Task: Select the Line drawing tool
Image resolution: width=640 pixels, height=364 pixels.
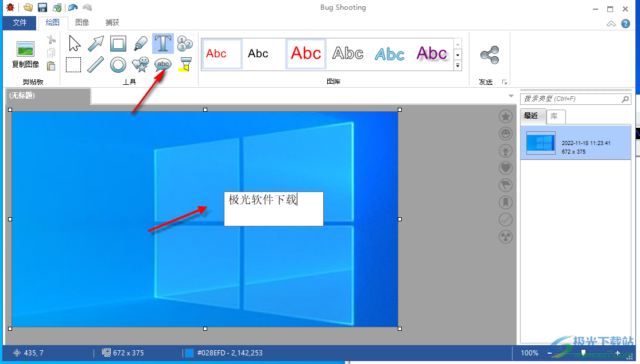Action: (96, 65)
